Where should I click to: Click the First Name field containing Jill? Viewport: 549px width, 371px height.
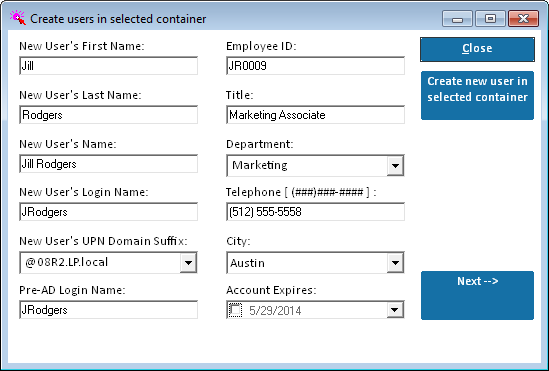point(109,66)
